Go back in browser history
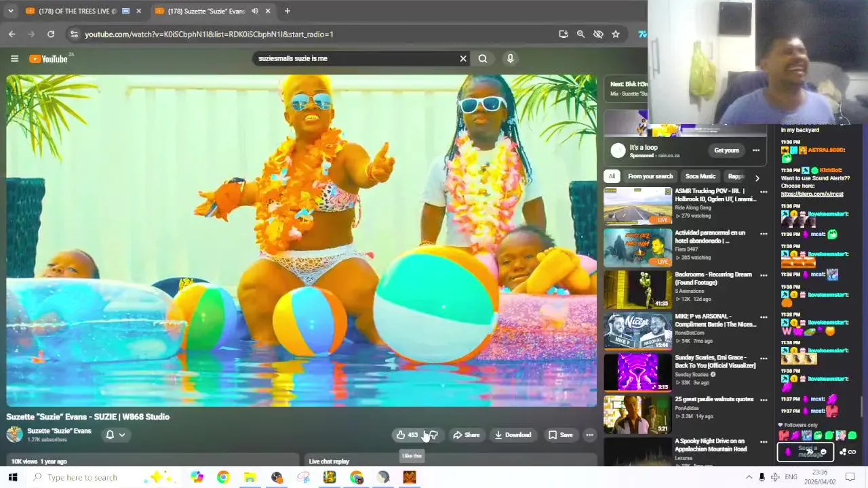 pyautogui.click(x=12, y=34)
